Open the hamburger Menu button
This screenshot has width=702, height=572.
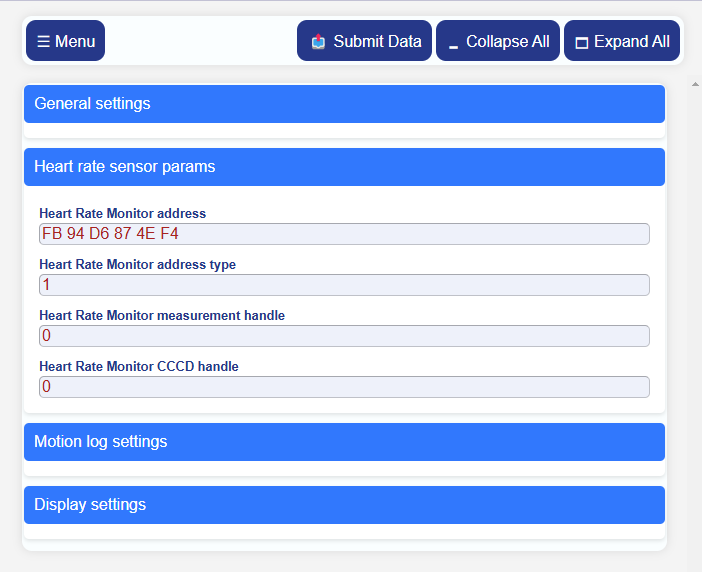pos(65,41)
